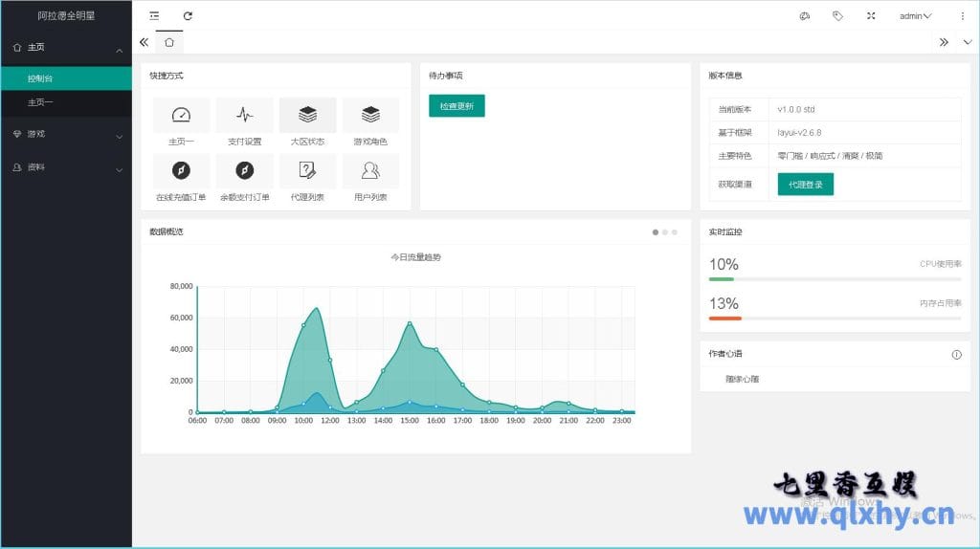
Task: Collapse the sidebar with the menu-fold icon
Action: (155, 16)
